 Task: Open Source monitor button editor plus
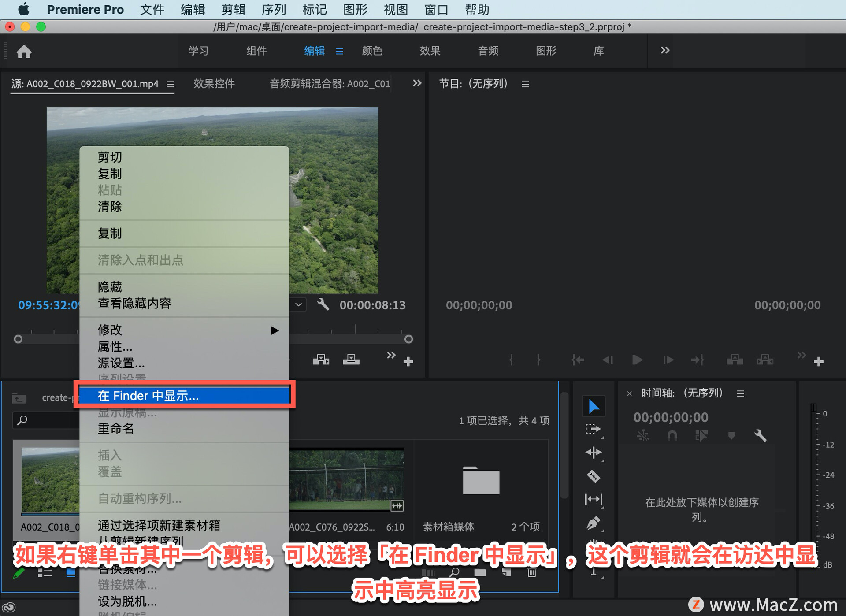(408, 362)
